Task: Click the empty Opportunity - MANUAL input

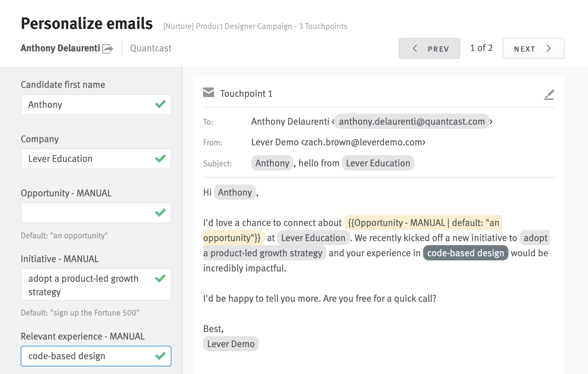Action: [x=96, y=213]
